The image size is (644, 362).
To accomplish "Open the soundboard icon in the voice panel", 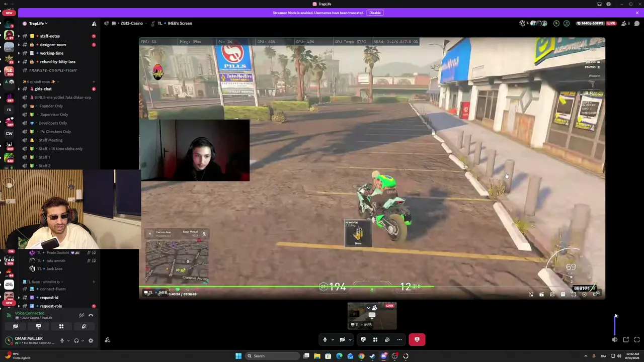I will click(x=84, y=326).
